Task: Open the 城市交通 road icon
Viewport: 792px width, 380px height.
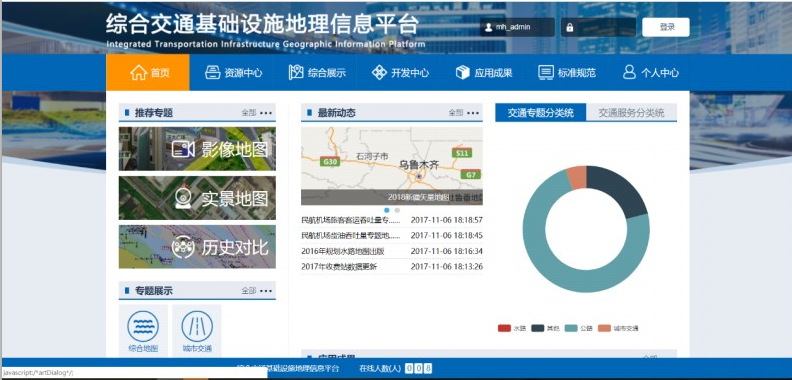Action: click(197, 326)
